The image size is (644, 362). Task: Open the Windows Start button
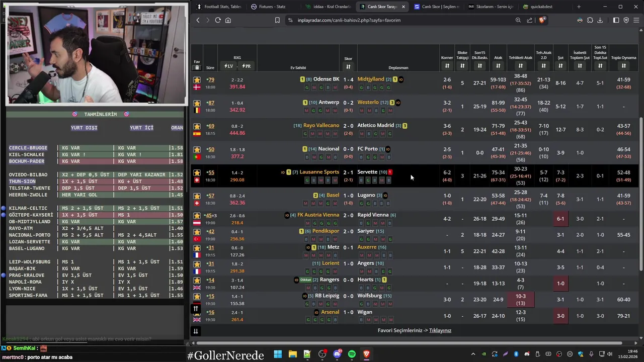click(278, 354)
